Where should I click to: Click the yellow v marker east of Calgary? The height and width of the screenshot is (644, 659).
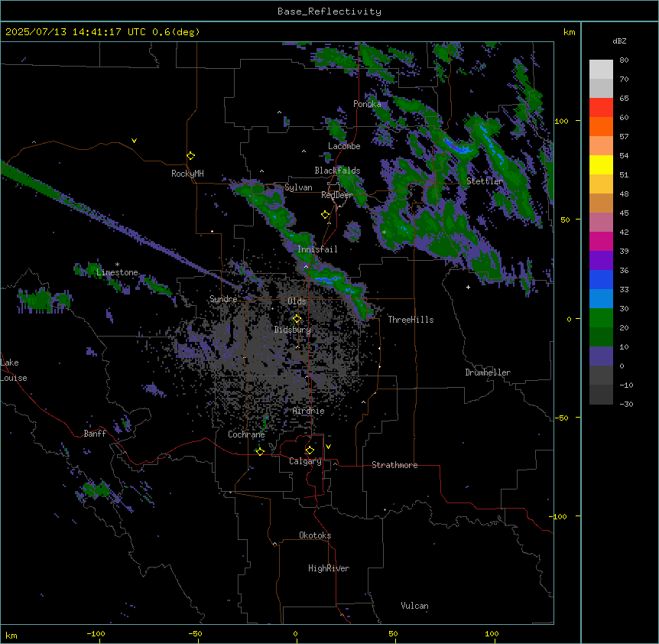[x=328, y=447]
